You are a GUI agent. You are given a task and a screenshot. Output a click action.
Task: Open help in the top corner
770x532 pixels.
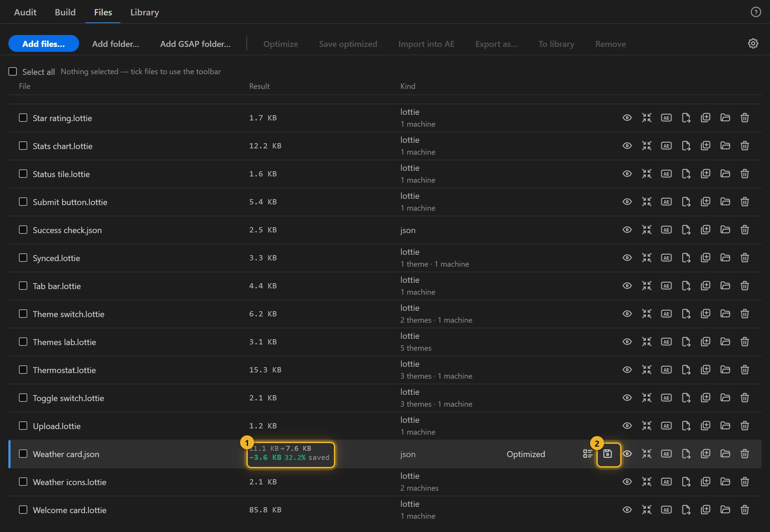tap(756, 12)
